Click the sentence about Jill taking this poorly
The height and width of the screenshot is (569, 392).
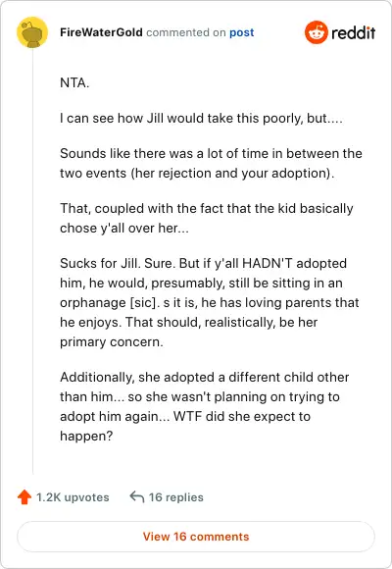coord(201,119)
